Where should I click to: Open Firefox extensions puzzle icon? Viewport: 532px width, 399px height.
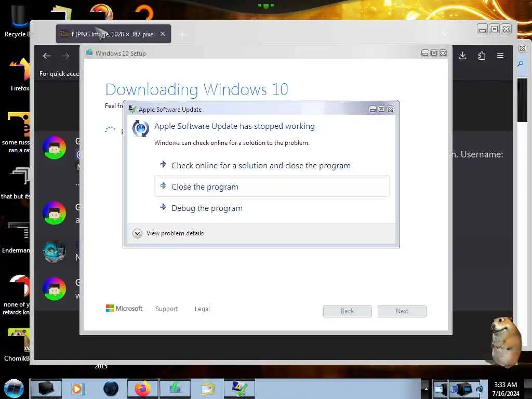point(482,56)
